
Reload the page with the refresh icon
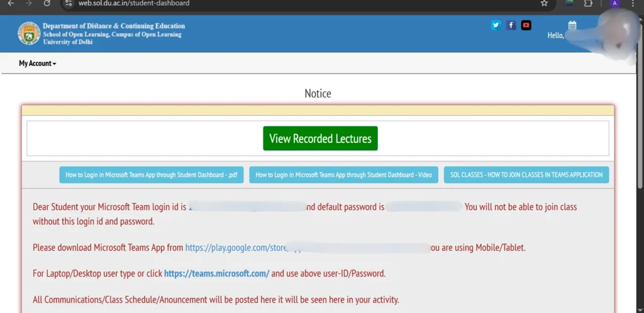click(x=47, y=3)
